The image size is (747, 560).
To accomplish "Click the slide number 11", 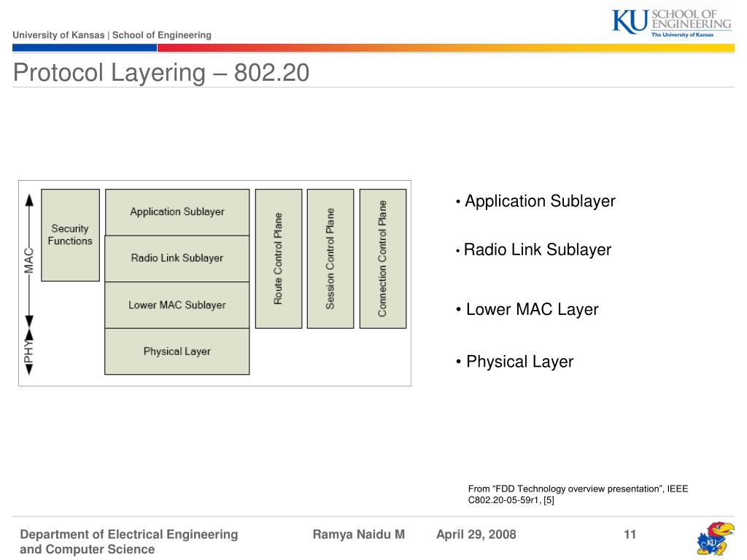I will tap(630, 534).
